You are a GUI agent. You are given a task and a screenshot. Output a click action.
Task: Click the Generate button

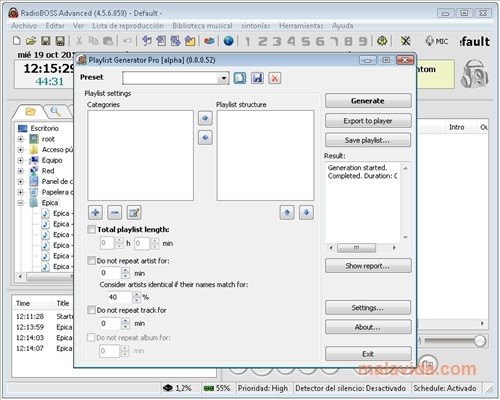[x=368, y=101]
